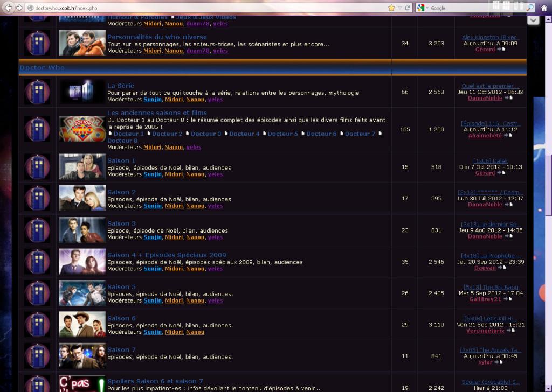The image size is (552, 392).
Task: Jump to last post icon beside Ahaimebété
Action: (x=508, y=135)
